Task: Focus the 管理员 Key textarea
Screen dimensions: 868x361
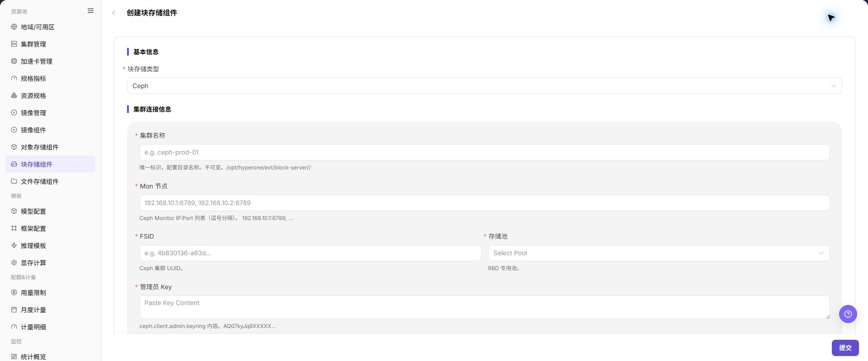Action: click(485, 307)
